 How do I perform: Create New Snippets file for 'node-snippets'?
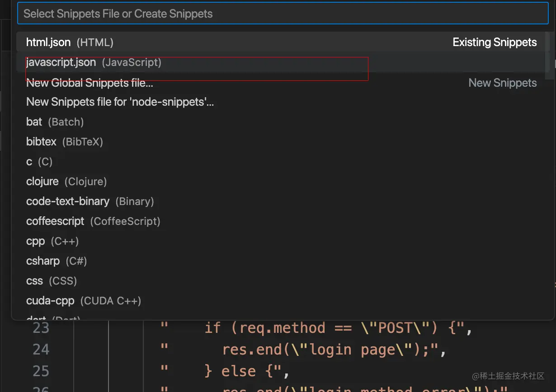(x=120, y=102)
